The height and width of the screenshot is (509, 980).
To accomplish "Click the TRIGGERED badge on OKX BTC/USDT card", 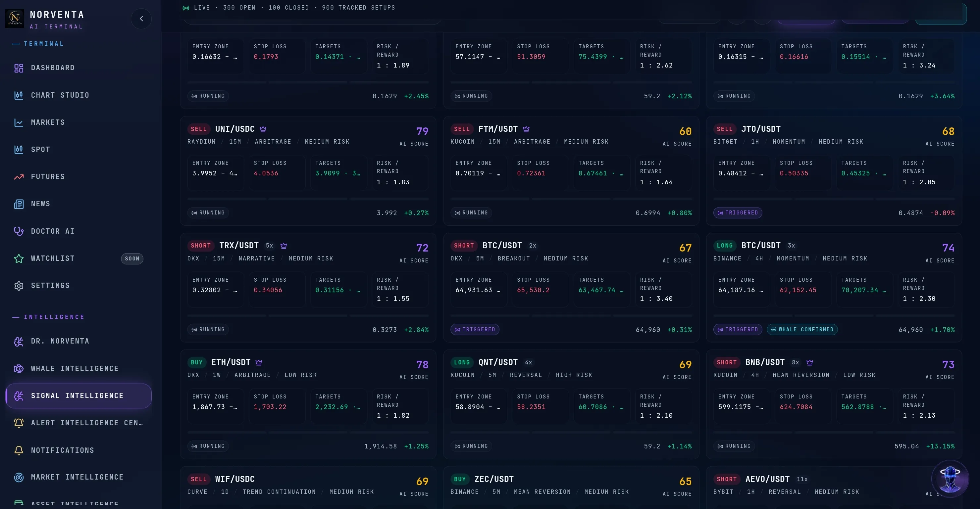I will (x=475, y=330).
